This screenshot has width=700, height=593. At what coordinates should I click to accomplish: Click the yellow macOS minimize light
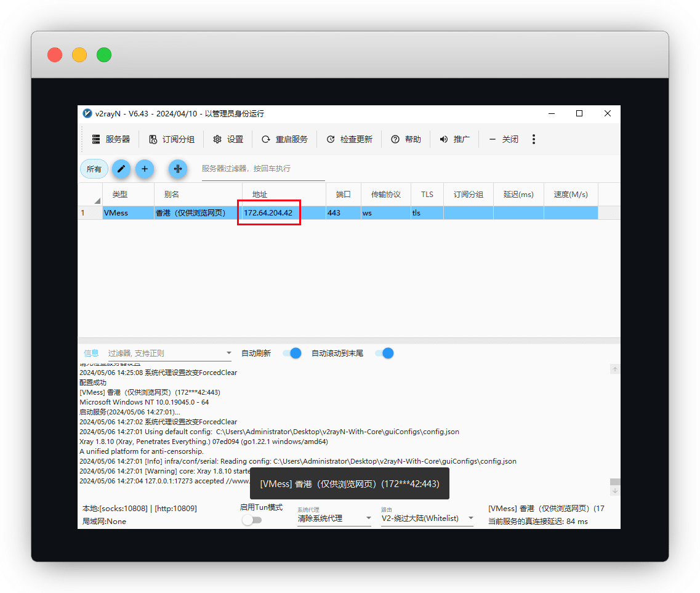[79, 55]
